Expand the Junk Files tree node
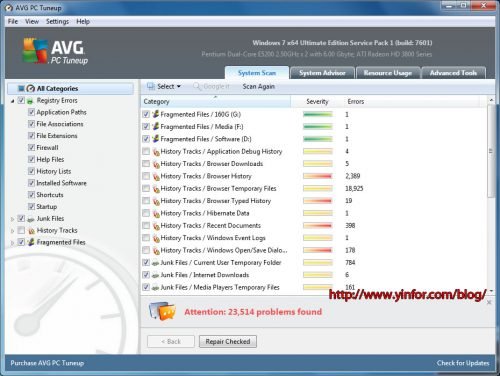Screen dimensions: 500x376 click(12, 219)
